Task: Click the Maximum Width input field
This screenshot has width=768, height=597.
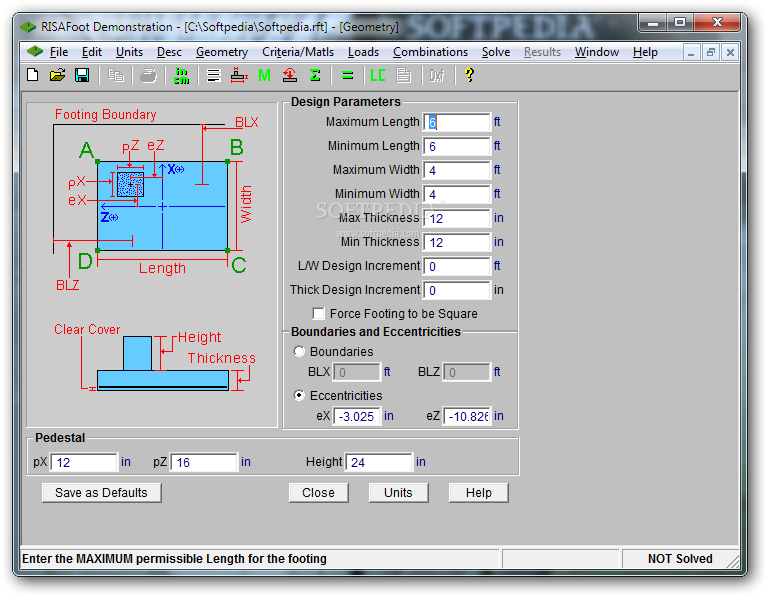Action: 456,170
